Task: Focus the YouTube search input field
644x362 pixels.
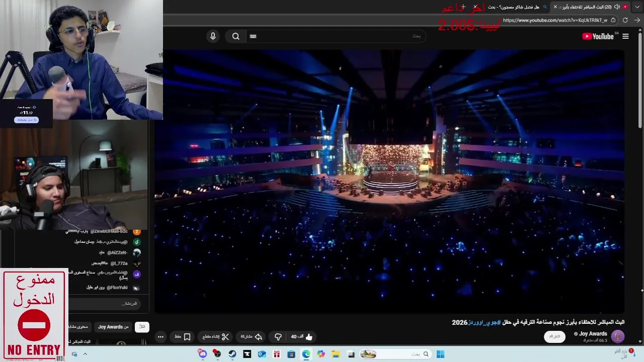Action: (x=337, y=36)
